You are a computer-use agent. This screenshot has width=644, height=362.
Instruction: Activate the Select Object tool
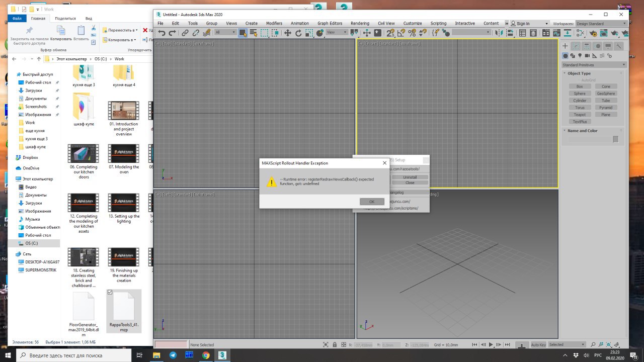pos(243,33)
